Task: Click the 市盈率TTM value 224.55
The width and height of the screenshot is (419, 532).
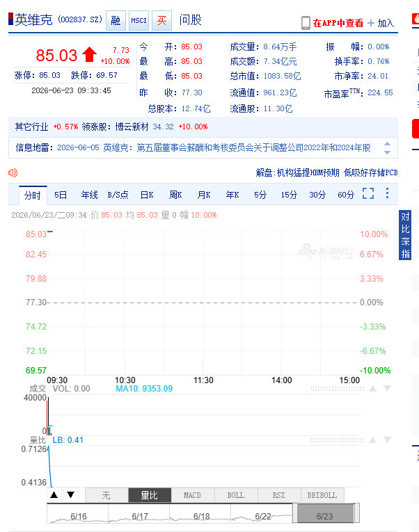Action: [x=380, y=92]
